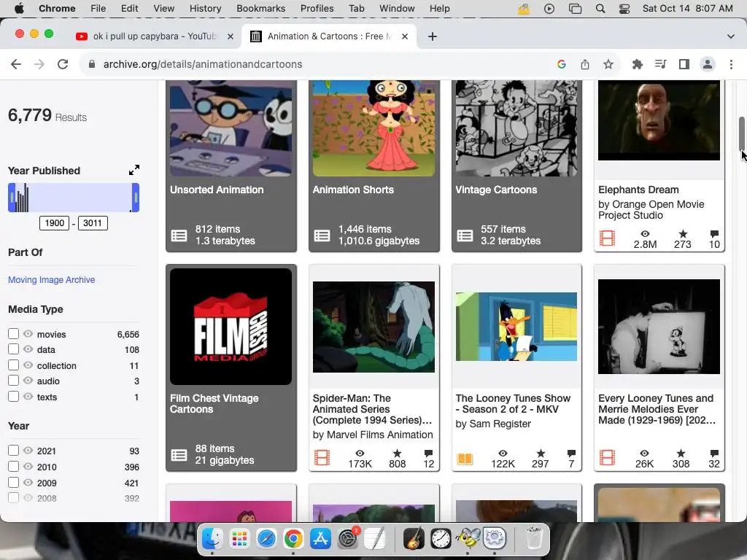Open Chrome profile avatar

coord(708,64)
